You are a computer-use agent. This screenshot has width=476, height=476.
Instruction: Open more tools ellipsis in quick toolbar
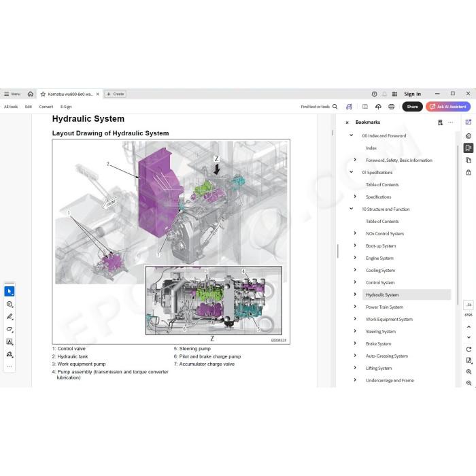pos(10,367)
